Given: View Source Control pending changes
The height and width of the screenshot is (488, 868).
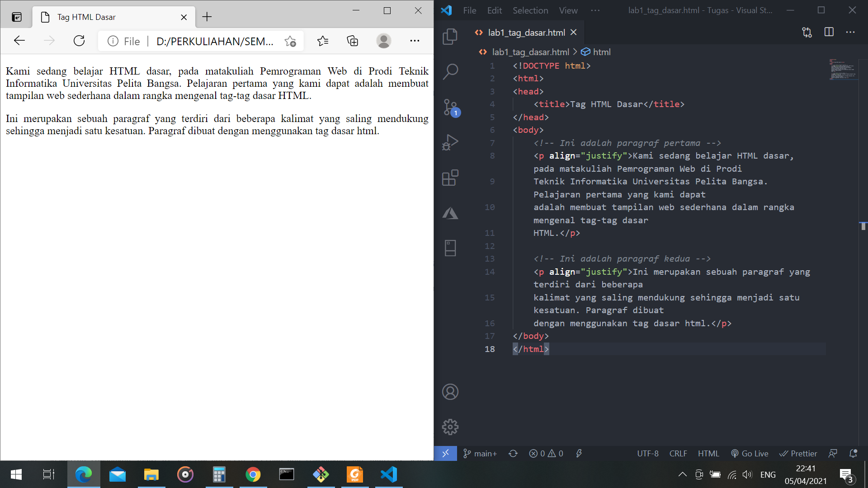Looking at the screenshot, I should point(450,108).
